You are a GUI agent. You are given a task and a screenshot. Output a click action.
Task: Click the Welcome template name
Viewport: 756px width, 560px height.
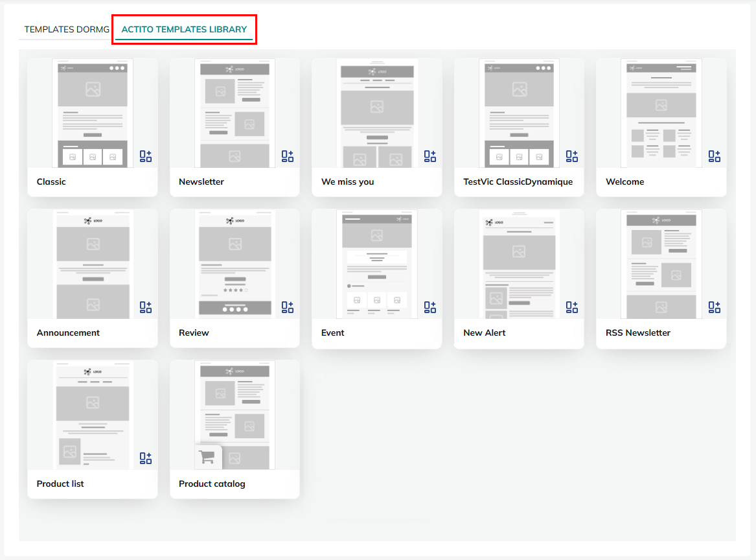625,182
